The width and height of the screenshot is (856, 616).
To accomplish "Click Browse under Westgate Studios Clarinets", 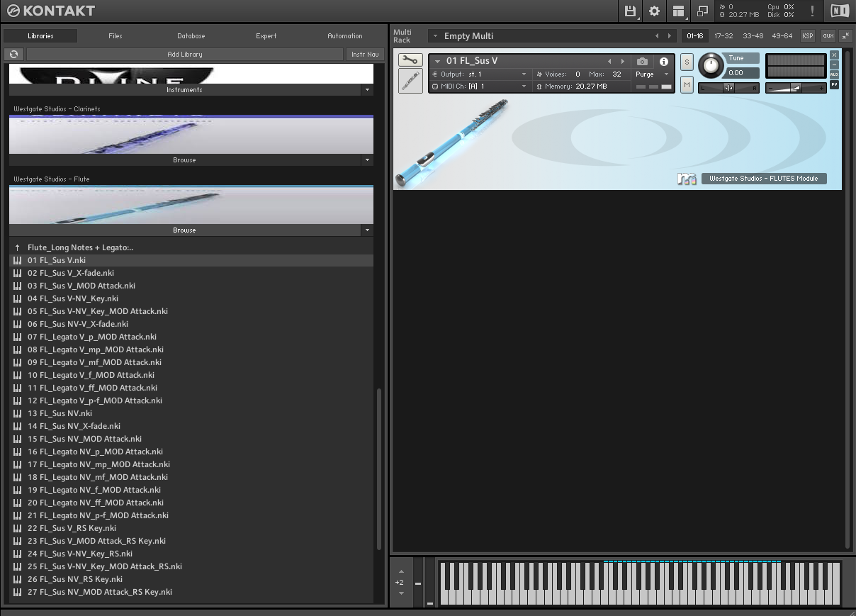I will coord(184,160).
